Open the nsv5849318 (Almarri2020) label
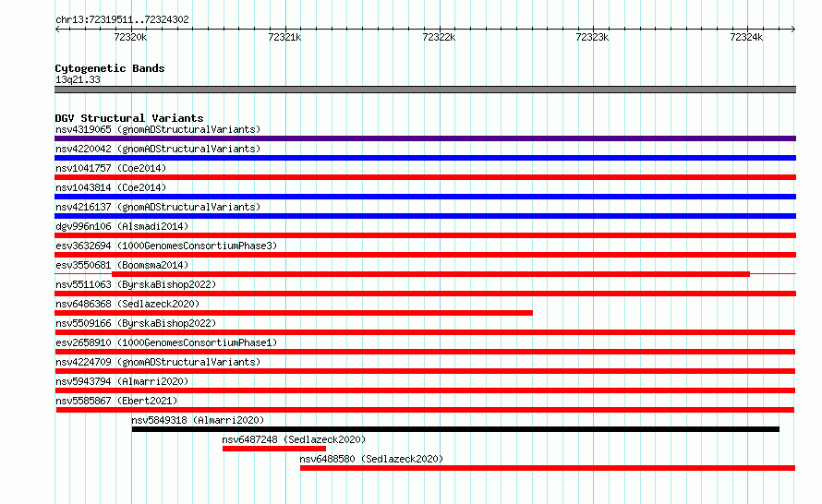 198,420
